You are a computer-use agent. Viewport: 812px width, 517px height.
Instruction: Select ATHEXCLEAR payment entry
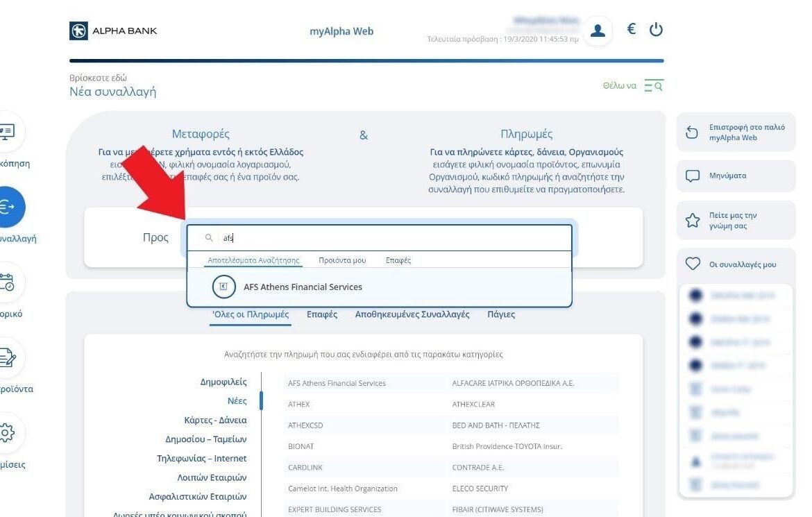pyautogui.click(x=473, y=404)
